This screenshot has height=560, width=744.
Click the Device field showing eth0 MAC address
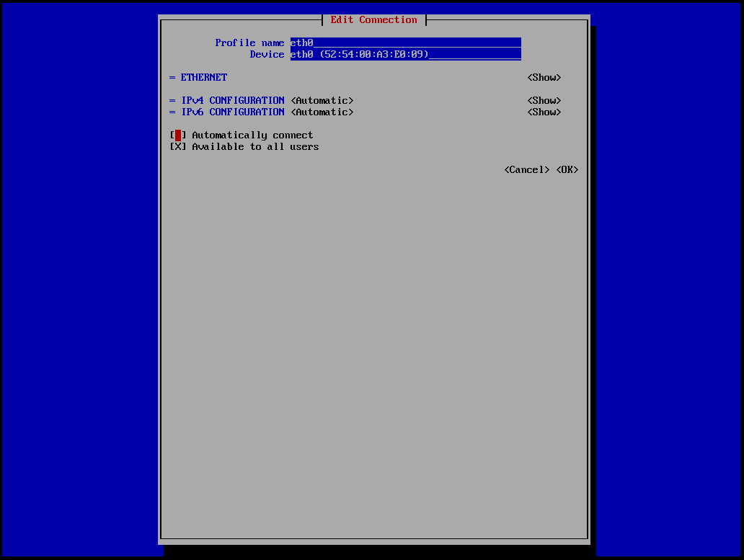tap(405, 54)
